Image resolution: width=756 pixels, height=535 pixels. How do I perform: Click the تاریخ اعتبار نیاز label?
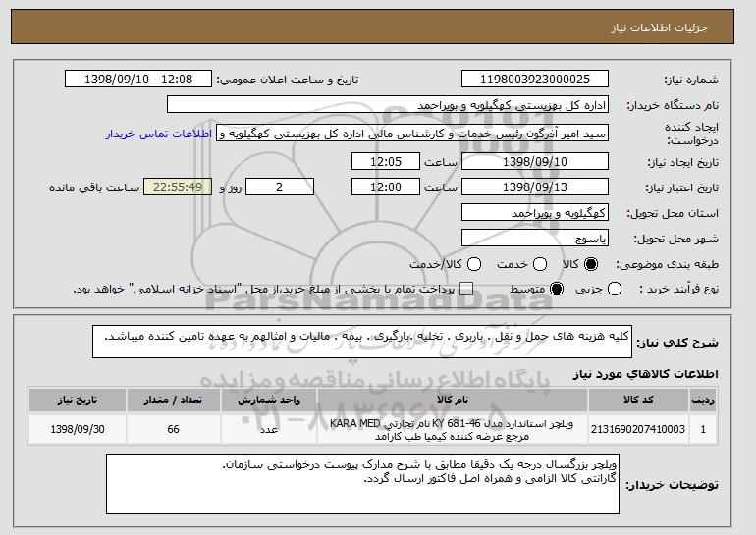coord(681,187)
